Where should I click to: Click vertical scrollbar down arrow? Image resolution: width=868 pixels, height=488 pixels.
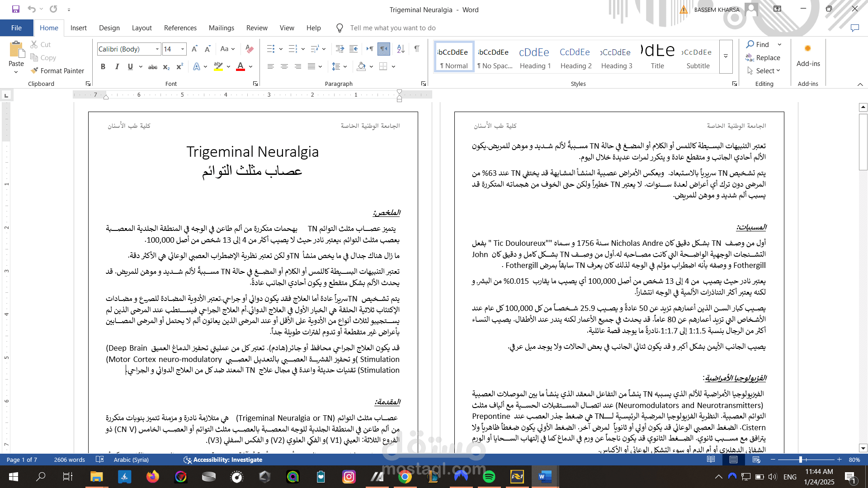(863, 448)
